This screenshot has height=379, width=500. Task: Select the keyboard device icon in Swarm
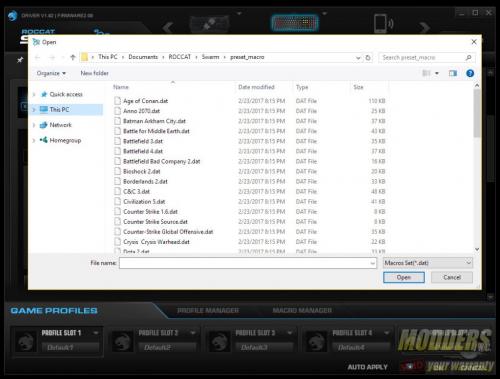tap(295, 23)
